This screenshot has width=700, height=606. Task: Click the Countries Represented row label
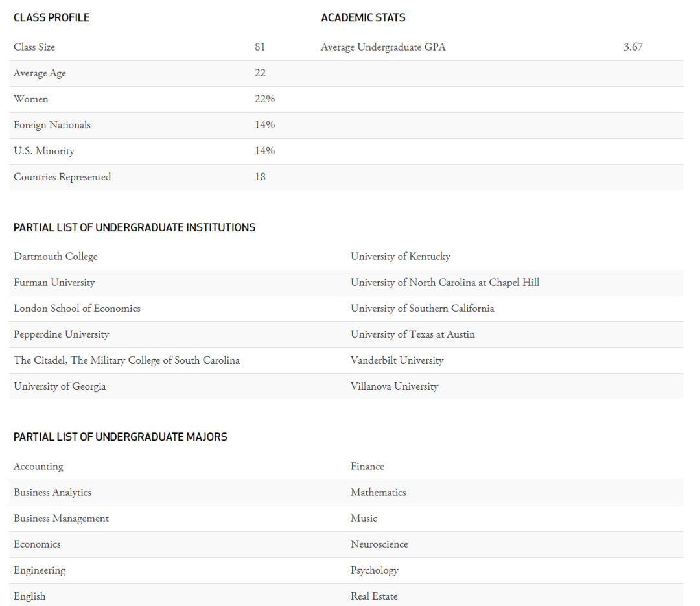(62, 177)
